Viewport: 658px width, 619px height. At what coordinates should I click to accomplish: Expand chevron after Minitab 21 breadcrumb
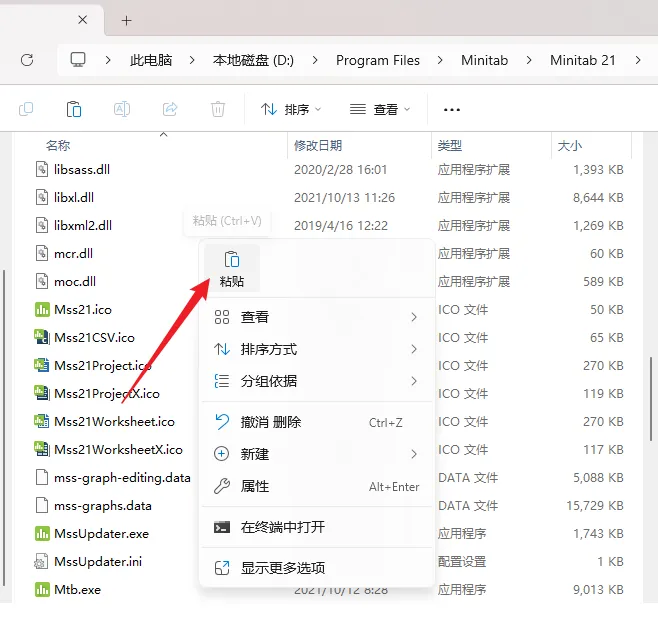(x=638, y=60)
